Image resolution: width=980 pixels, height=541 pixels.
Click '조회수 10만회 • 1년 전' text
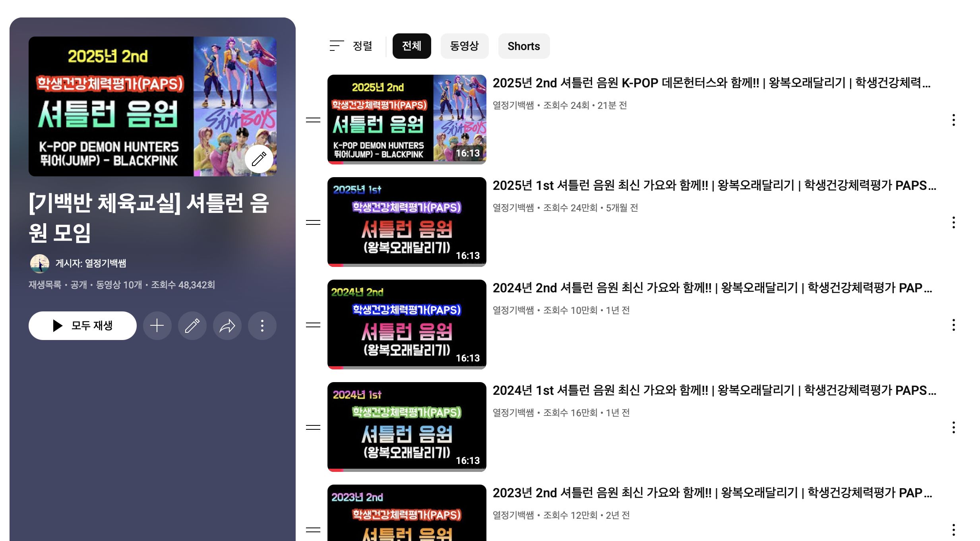[x=586, y=310]
